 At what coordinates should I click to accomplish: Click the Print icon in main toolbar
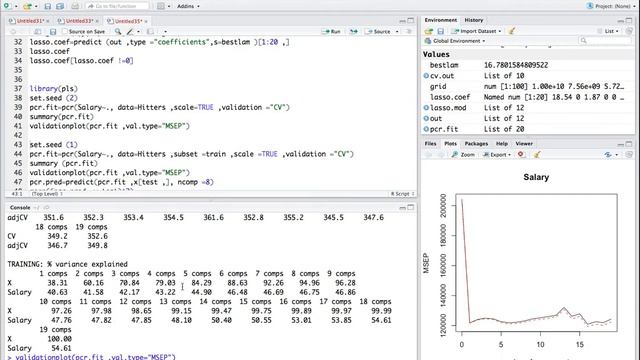pos(75,6)
